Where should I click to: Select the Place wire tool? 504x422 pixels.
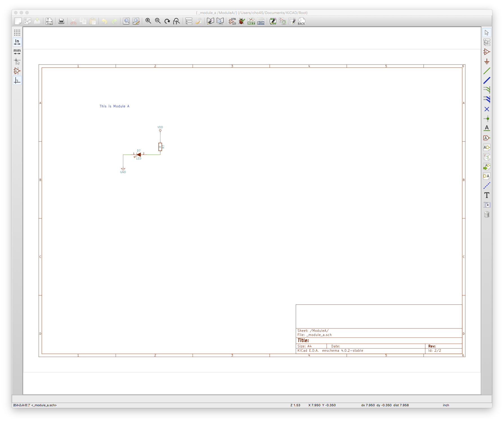[487, 71]
